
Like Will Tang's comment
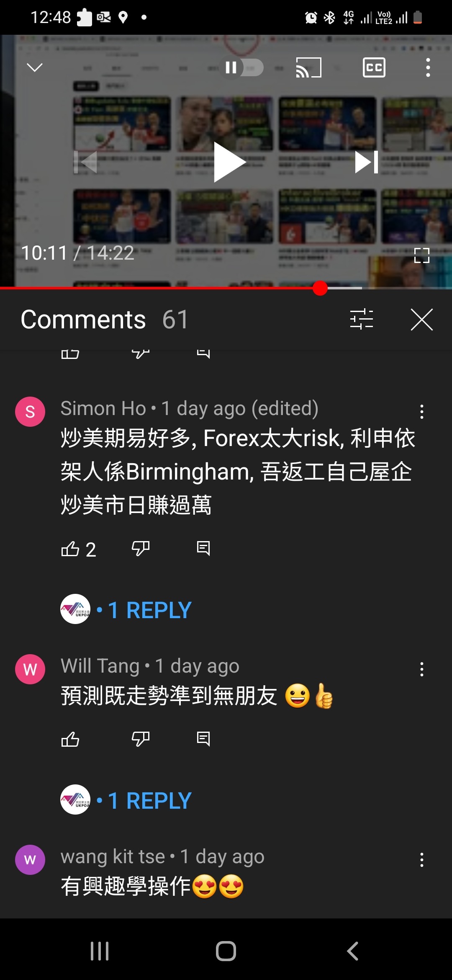coord(70,739)
